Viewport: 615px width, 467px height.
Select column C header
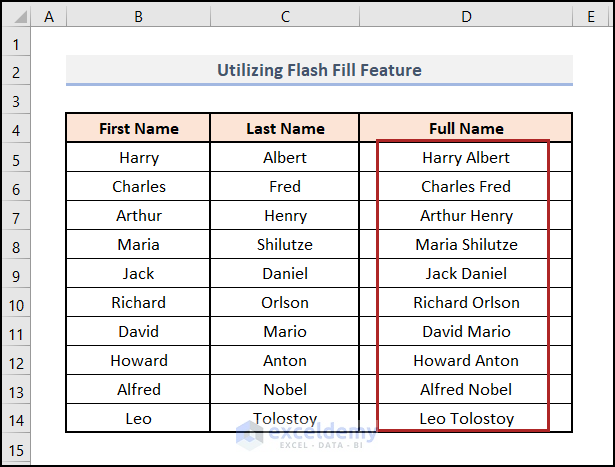[285, 17]
